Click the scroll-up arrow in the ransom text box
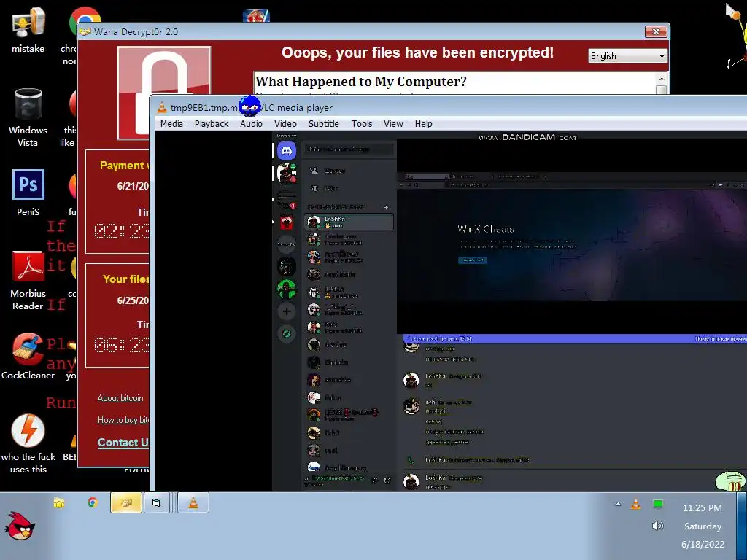Viewport: 747px width, 560px height. pos(661,79)
